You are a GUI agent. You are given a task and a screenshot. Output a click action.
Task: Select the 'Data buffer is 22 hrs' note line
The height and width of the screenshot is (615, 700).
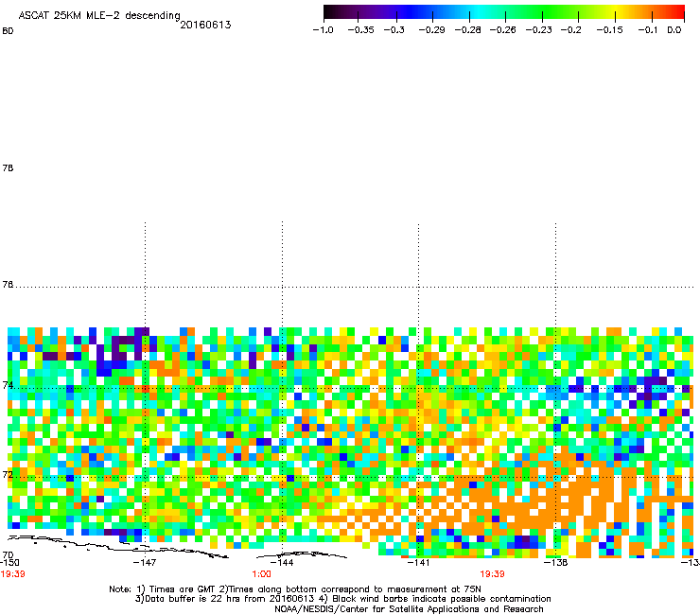coord(342,599)
